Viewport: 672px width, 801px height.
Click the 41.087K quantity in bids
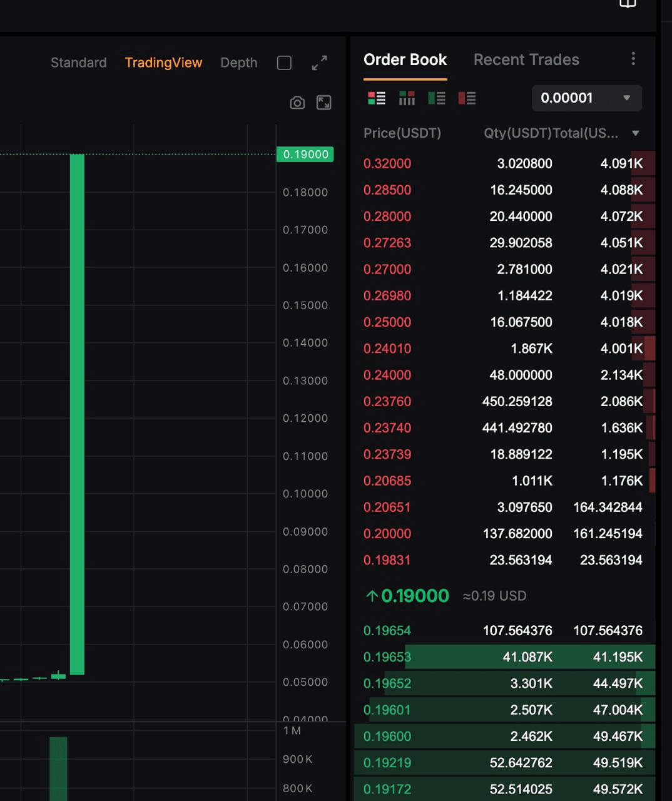(x=527, y=657)
